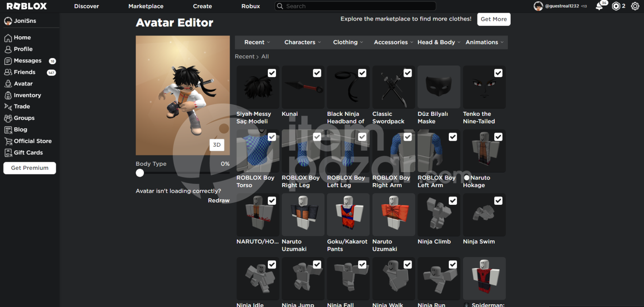Screen dimensions: 644x307
Task: Click the search magnifier icon
Action: [280, 6]
